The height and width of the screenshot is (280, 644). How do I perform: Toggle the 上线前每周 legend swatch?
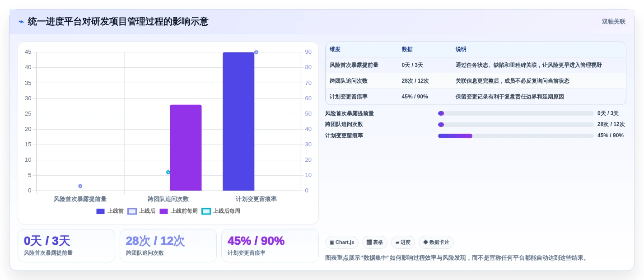pyautogui.click(x=163, y=211)
